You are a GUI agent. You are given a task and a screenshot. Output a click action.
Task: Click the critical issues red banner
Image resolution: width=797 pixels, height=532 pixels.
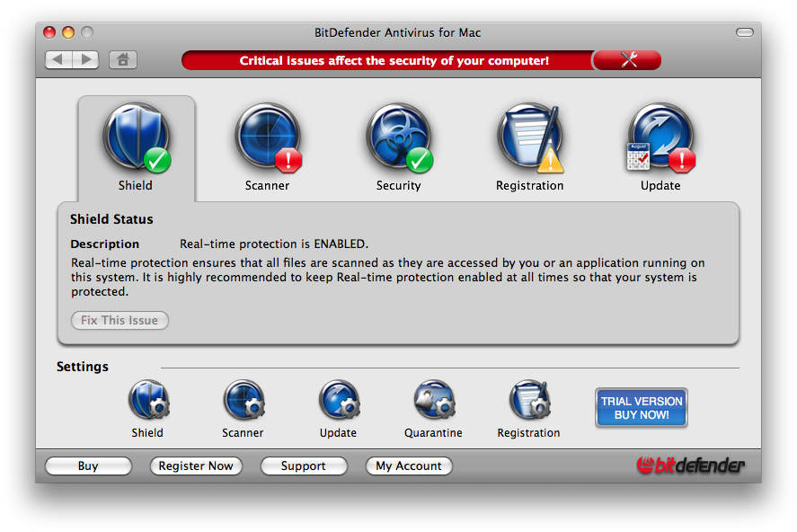point(388,60)
